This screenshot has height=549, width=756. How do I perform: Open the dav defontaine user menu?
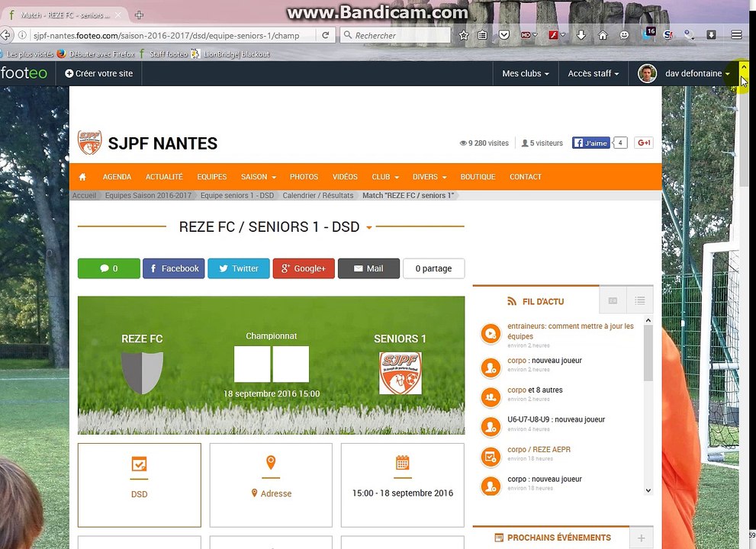point(697,73)
